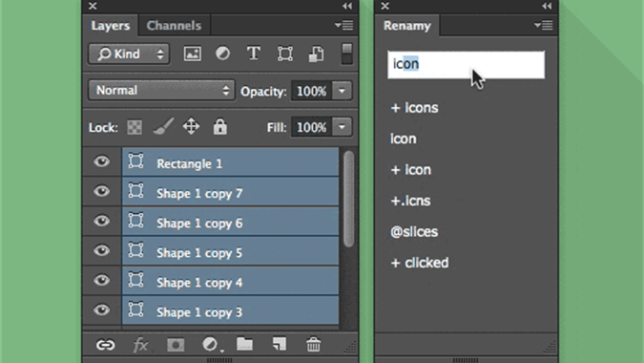Filter for smart objects icon
This screenshot has height=363, width=644.
[x=316, y=54]
